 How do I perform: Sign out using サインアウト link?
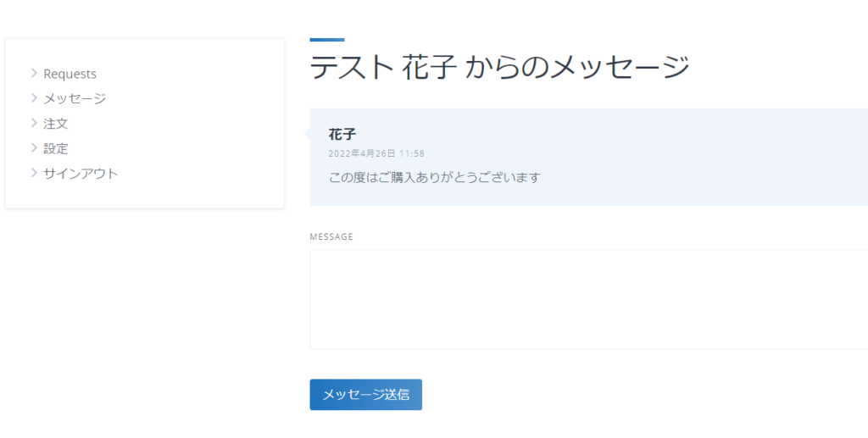click(81, 174)
